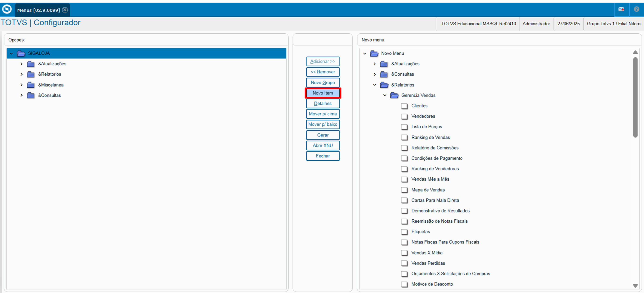This screenshot has width=644, height=293.
Task: Click the help question mark icon
Action: click(x=636, y=9)
